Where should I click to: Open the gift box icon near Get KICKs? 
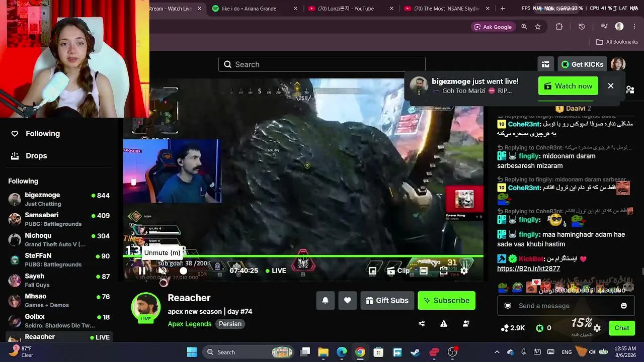[x=545, y=64]
